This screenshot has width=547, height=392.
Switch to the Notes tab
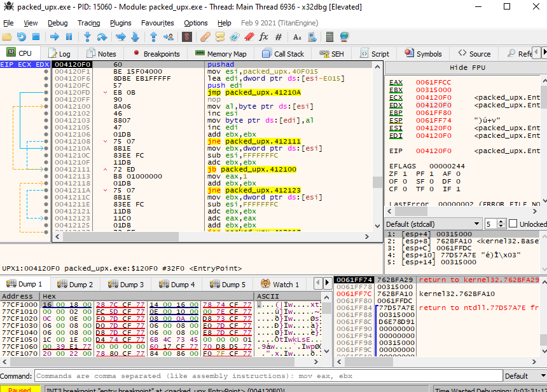[x=101, y=53]
